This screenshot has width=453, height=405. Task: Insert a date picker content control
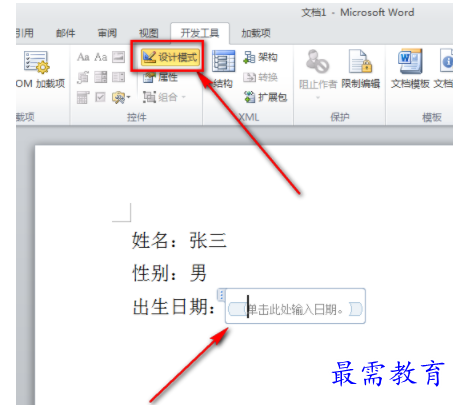(83, 97)
